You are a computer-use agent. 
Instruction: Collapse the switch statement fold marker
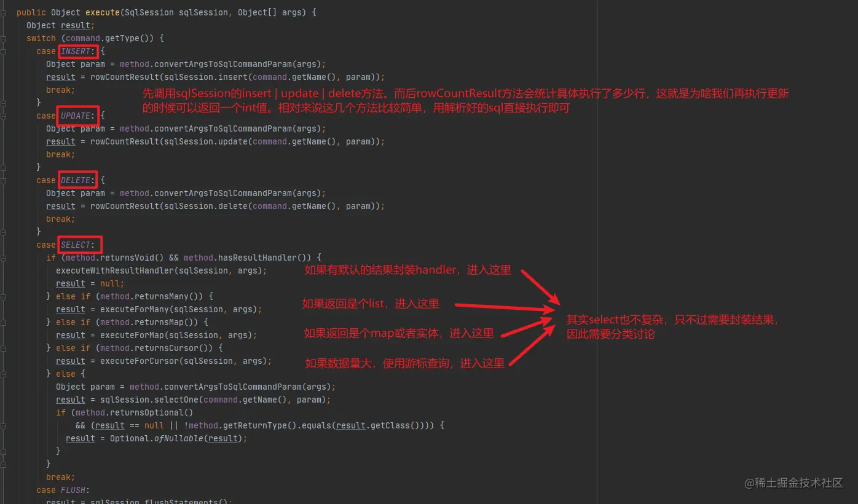[x=3, y=38]
